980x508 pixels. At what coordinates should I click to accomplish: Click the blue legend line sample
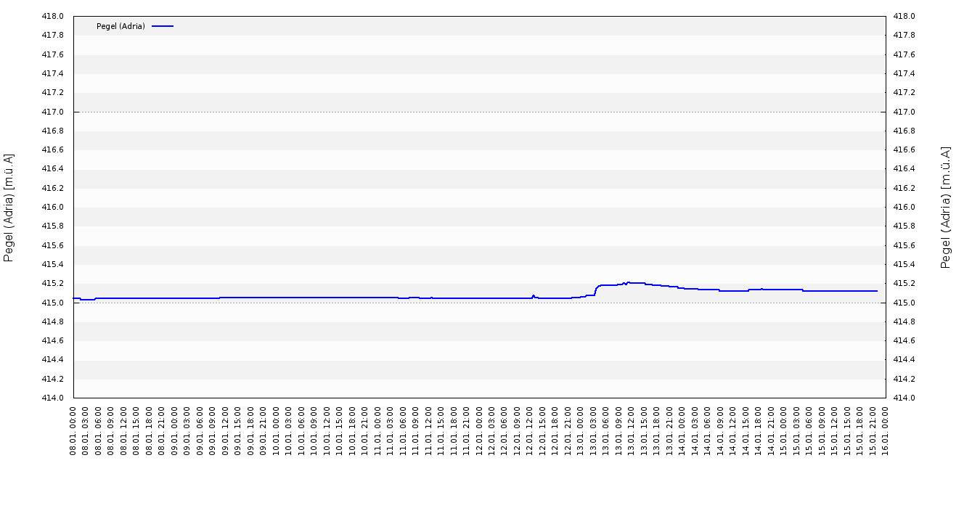[x=163, y=26]
